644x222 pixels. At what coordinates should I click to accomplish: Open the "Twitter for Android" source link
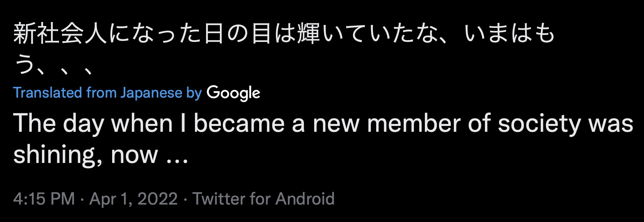(x=263, y=199)
